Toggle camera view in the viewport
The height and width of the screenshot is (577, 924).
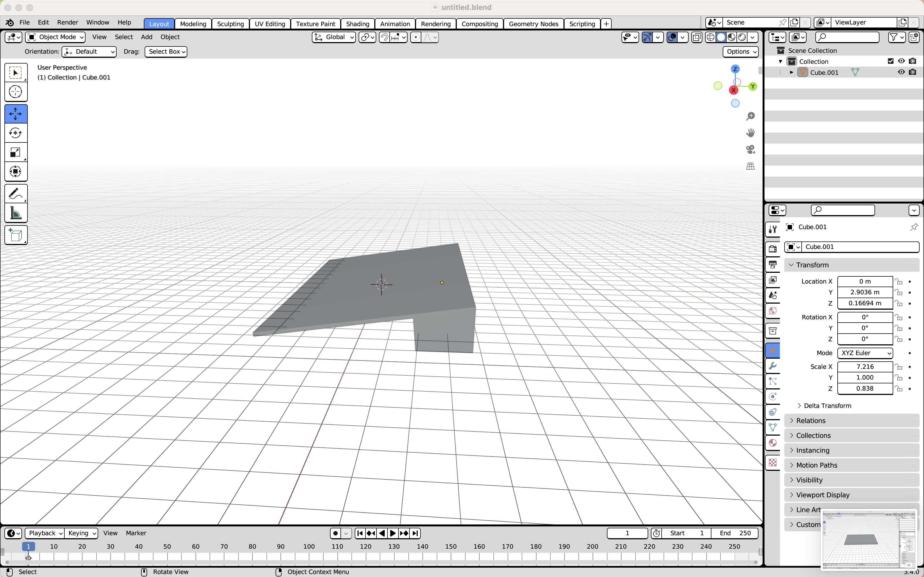pyautogui.click(x=750, y=150)
